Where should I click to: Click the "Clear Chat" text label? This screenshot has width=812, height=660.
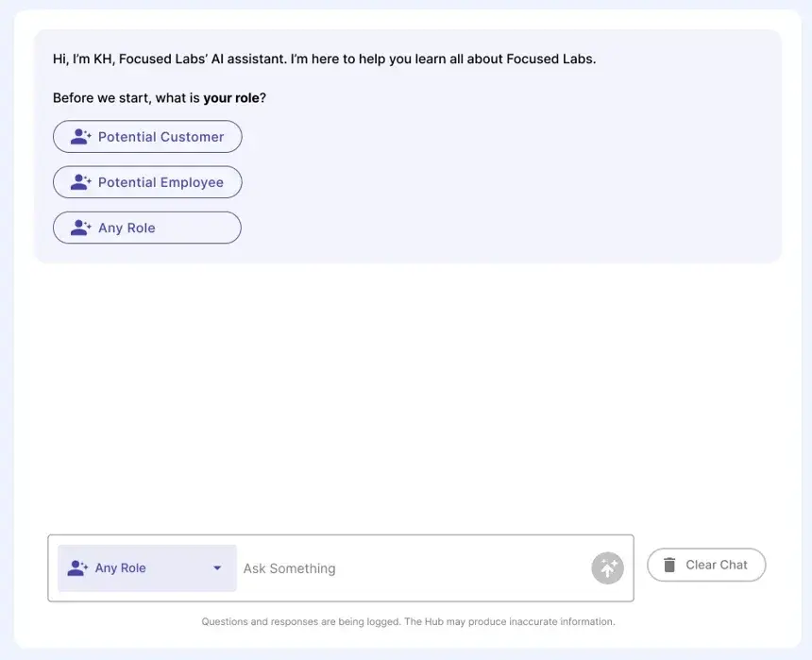(717, 565)
